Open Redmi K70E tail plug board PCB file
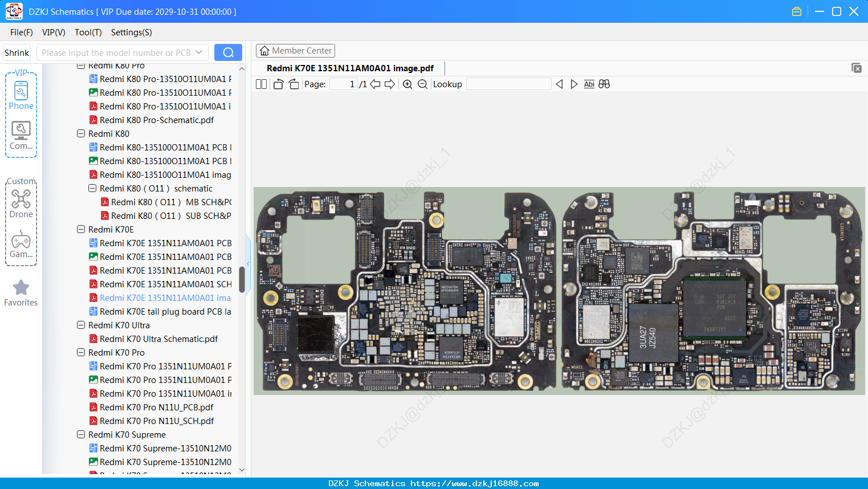The width and height of the screenshot is (868, 489). click(x=160, y=312)
